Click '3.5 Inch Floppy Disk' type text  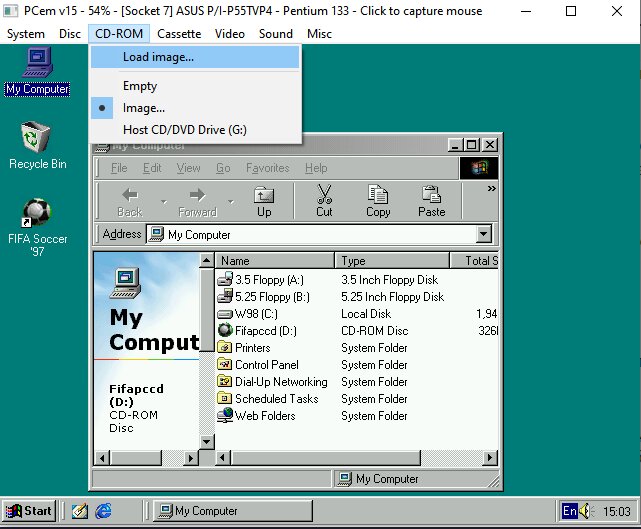coord(390,280)
